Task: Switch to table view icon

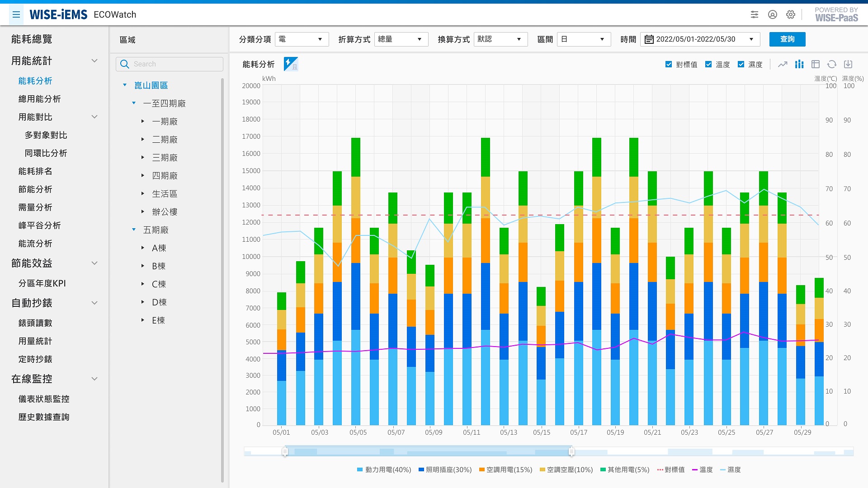Action: [816, 65]
